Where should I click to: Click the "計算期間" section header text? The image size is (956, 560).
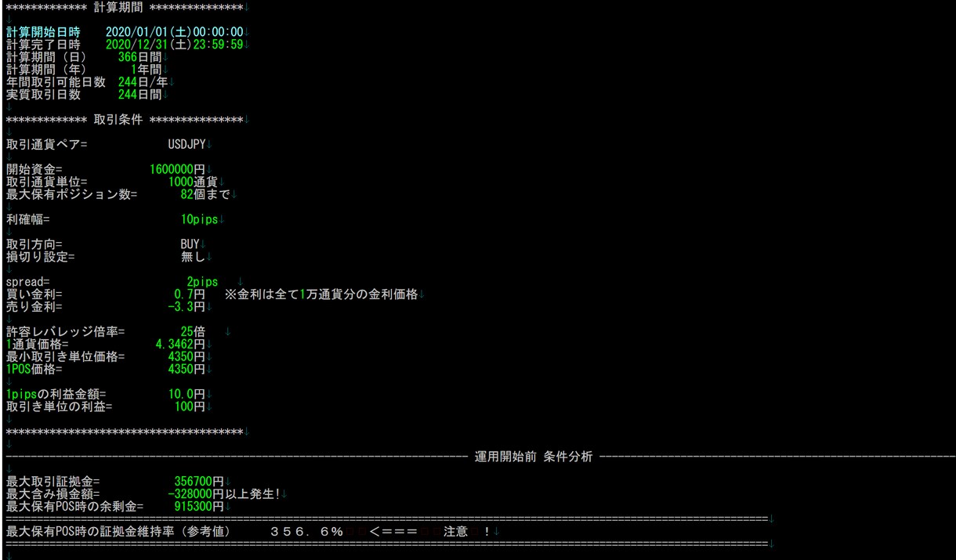point(118,7)
